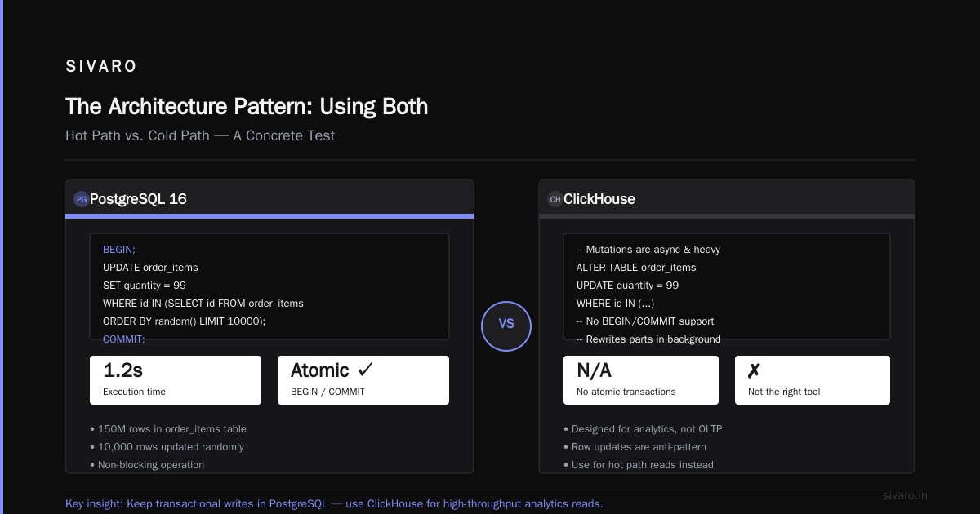Click the 'Execution time' label
The height and width of the screenshot is (514, 980).
click(134, 392)
